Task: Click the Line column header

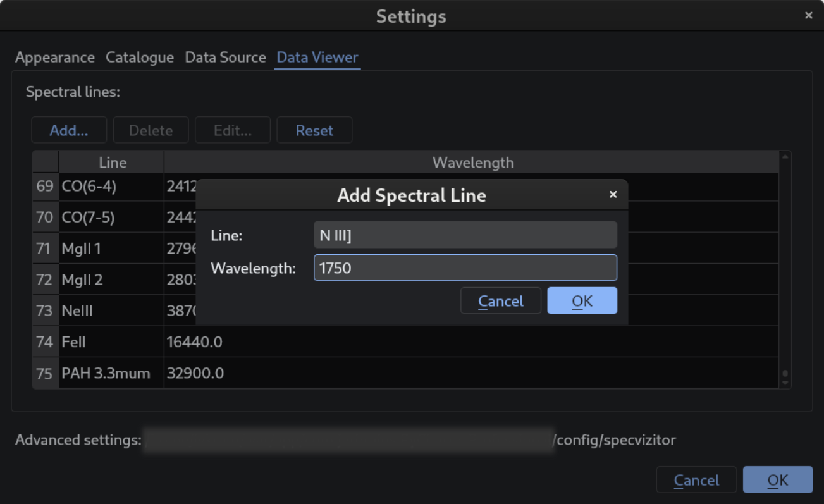Action: coord(112,163)
